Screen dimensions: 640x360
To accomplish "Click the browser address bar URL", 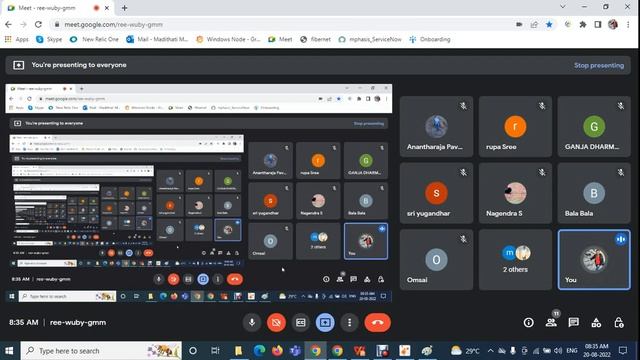I will (x=113, y=24).
